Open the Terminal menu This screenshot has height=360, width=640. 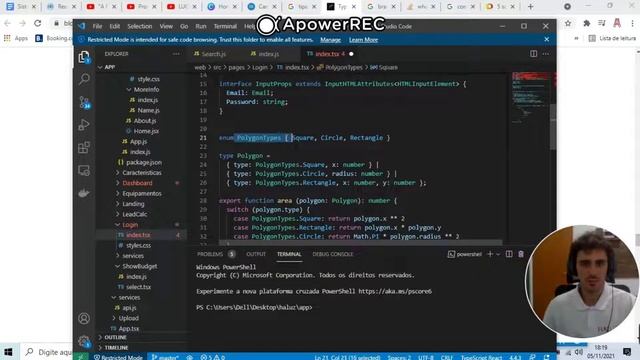click(225, 26)
